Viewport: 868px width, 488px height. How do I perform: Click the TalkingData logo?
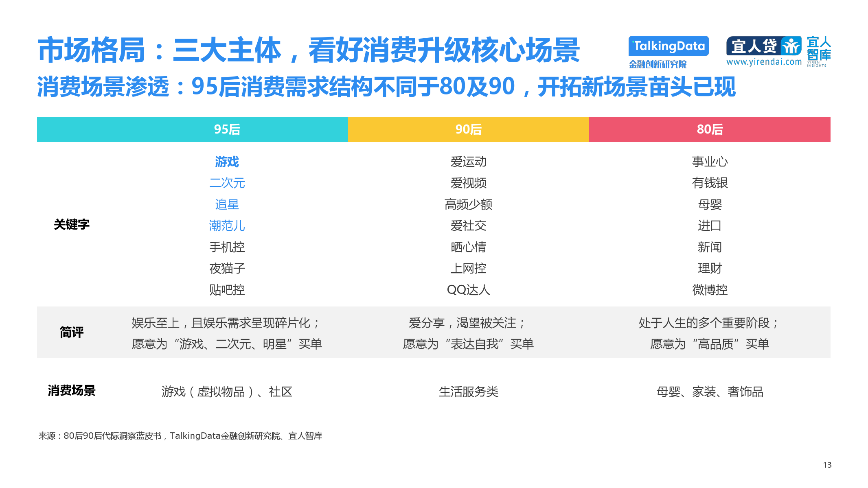668,46
